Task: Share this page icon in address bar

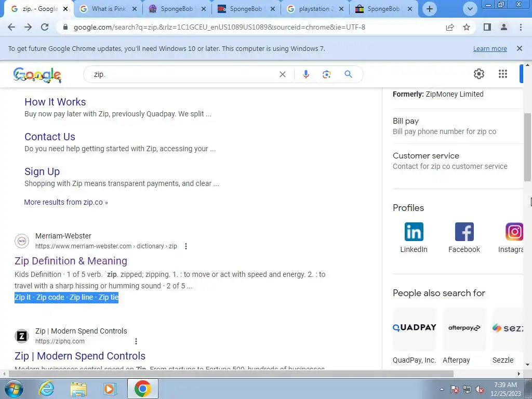Action: [450, 27]
